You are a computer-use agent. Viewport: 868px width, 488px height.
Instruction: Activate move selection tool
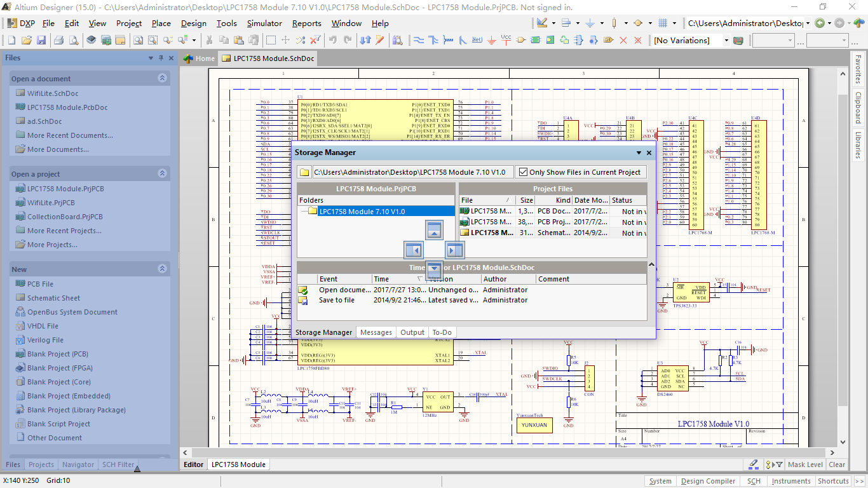[285, 40]
